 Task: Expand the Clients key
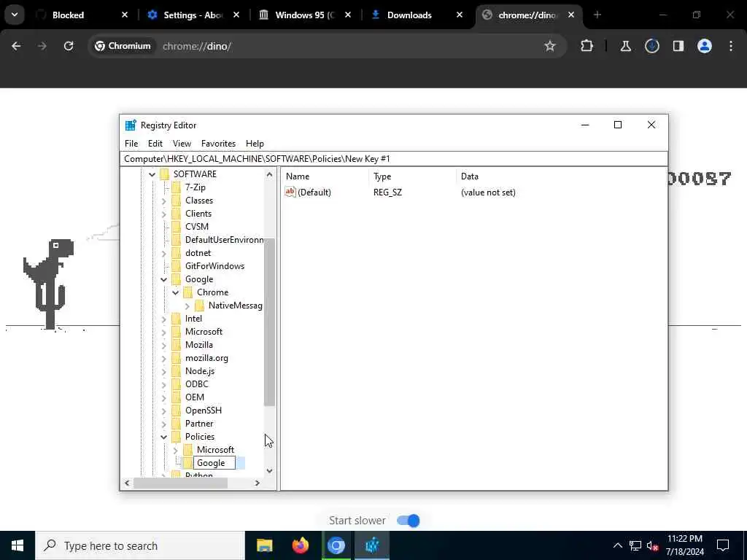[164, 214]
